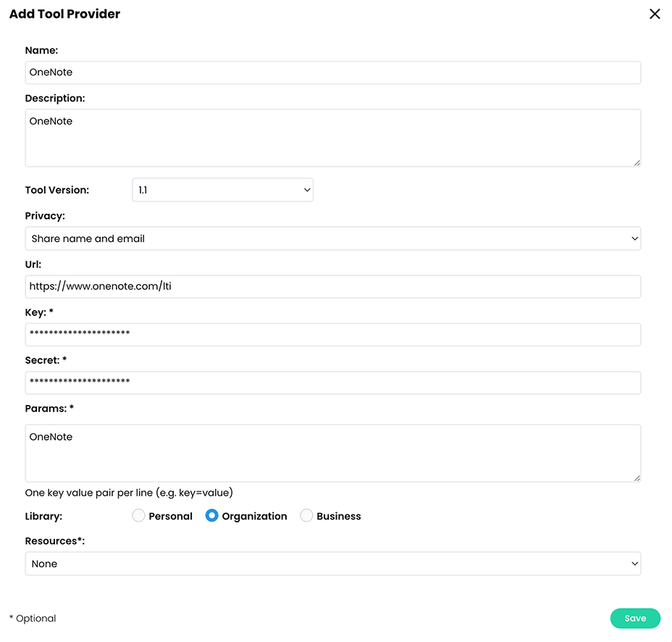Screen dimensions: 672x642
Task: Click the Url input field
Action: click(x=333, y=286)
